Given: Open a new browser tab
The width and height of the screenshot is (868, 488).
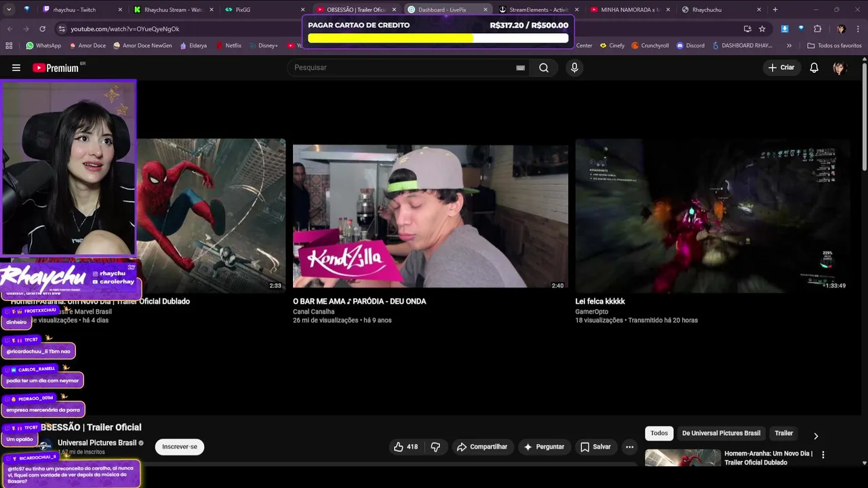Looking at the screenshot, I should (x=775, y=9).
